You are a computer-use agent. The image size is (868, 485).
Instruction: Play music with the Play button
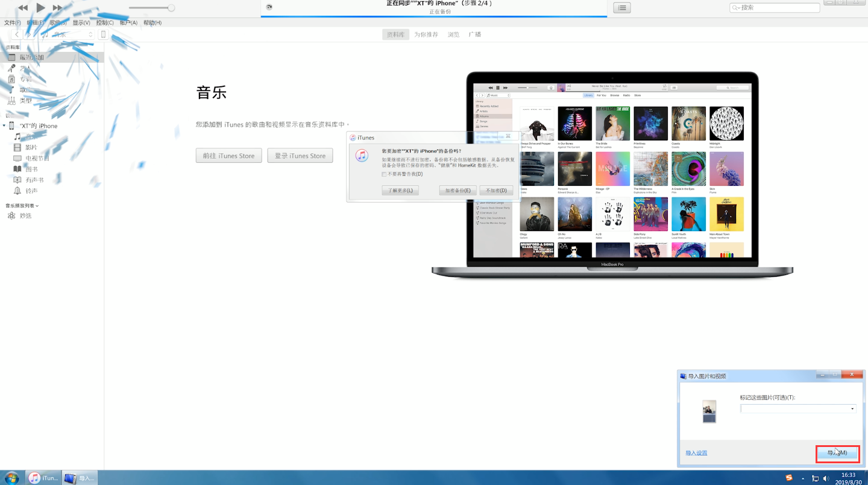pyautogui.click(x=40, y=8)
